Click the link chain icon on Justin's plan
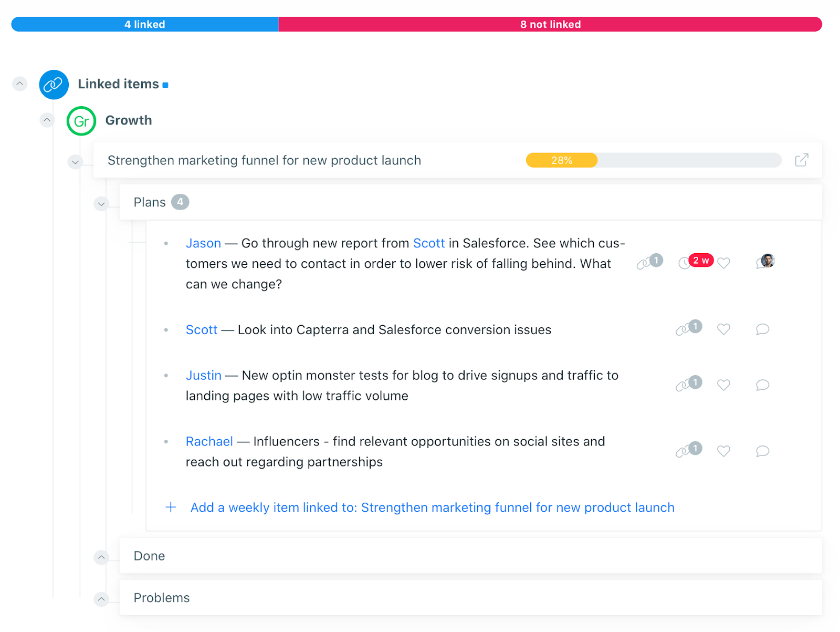The width and height of the screenshot is (840, 632). point(688,384)
